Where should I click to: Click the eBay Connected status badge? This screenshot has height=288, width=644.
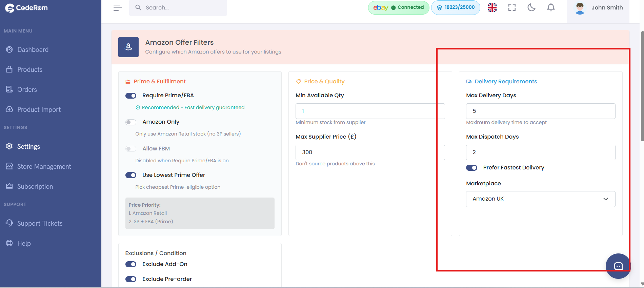coord(399,7)
